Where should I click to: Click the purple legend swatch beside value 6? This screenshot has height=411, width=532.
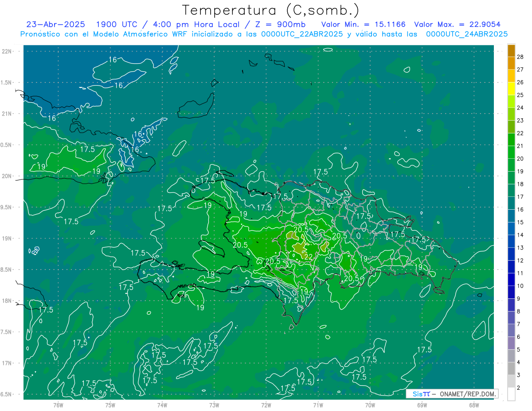511,343
